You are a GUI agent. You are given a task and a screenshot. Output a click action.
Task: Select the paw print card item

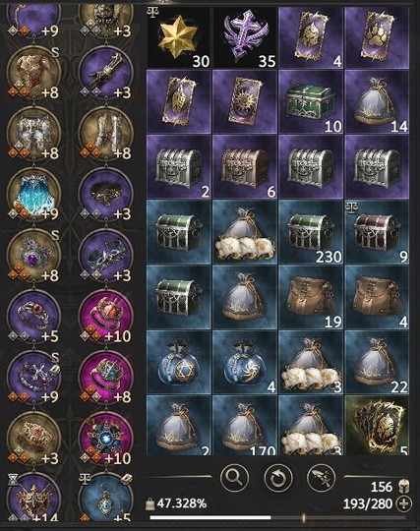point(377,37)
